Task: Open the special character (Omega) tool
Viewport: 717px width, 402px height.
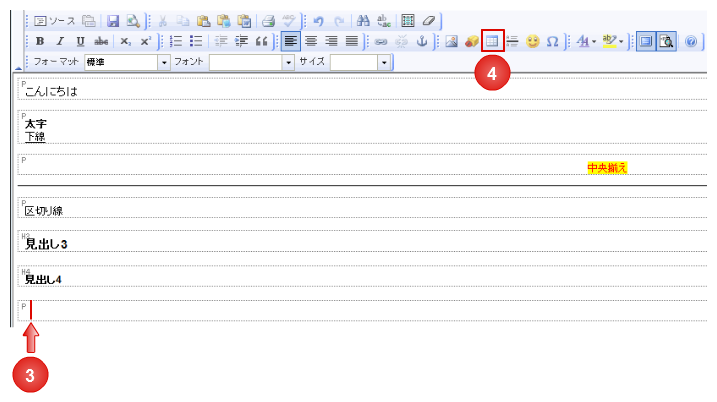Action: click(x=552, y=41)
